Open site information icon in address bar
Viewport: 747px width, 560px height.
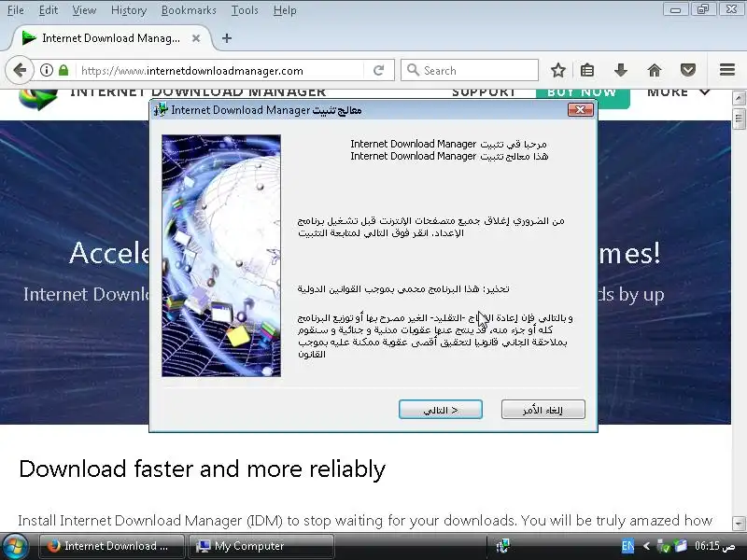point(46,71)
